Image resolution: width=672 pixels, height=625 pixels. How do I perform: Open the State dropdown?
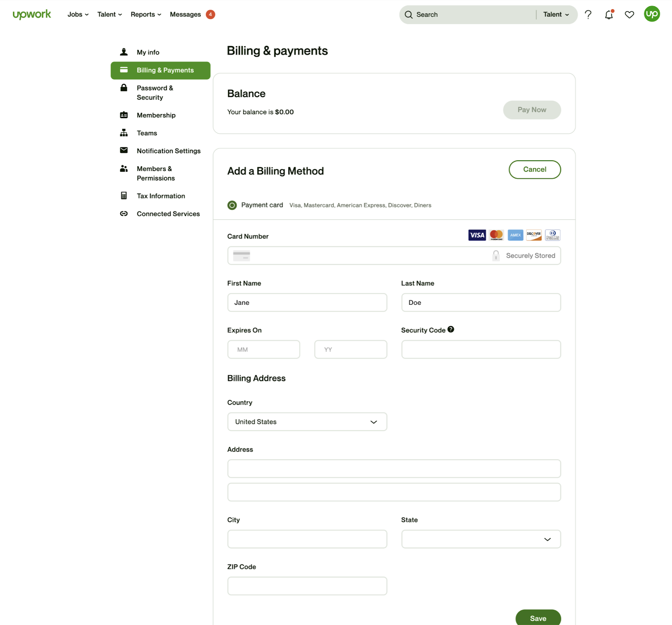pos(480,539)
